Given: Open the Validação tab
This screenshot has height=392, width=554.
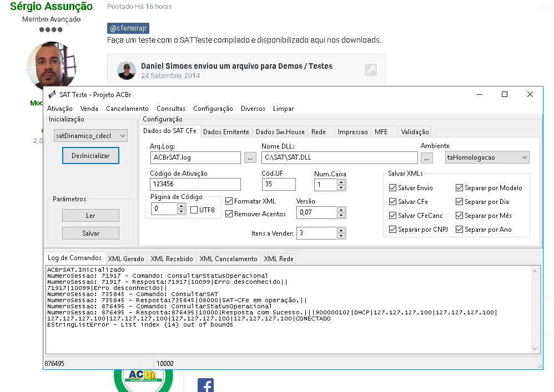Looking at the screenshot, I should tap(415, 132).
